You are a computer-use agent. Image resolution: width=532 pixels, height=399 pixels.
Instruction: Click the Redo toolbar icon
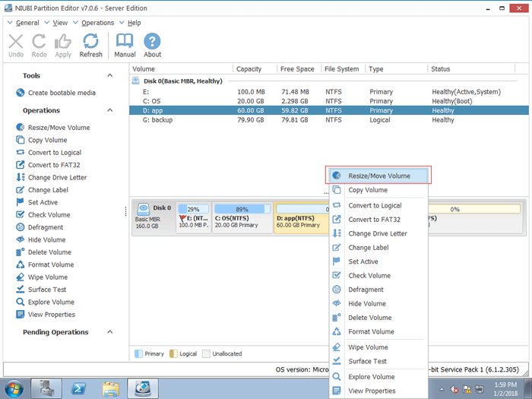[39, 46]
